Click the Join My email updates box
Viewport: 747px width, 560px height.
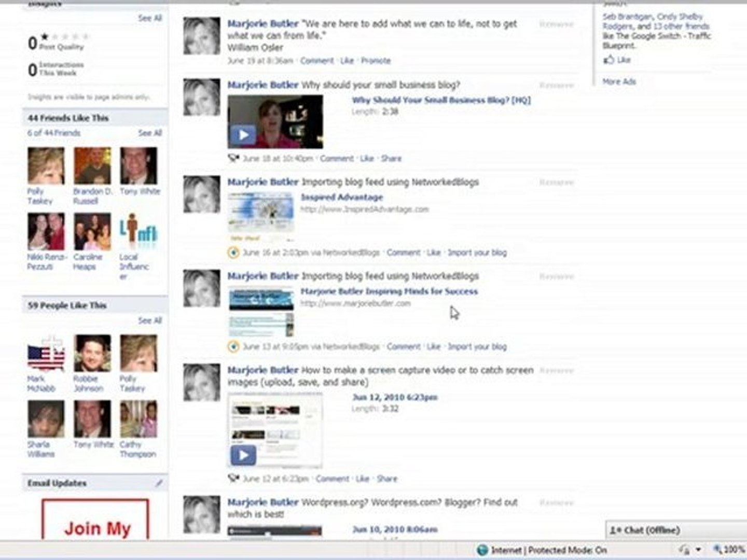95,520
